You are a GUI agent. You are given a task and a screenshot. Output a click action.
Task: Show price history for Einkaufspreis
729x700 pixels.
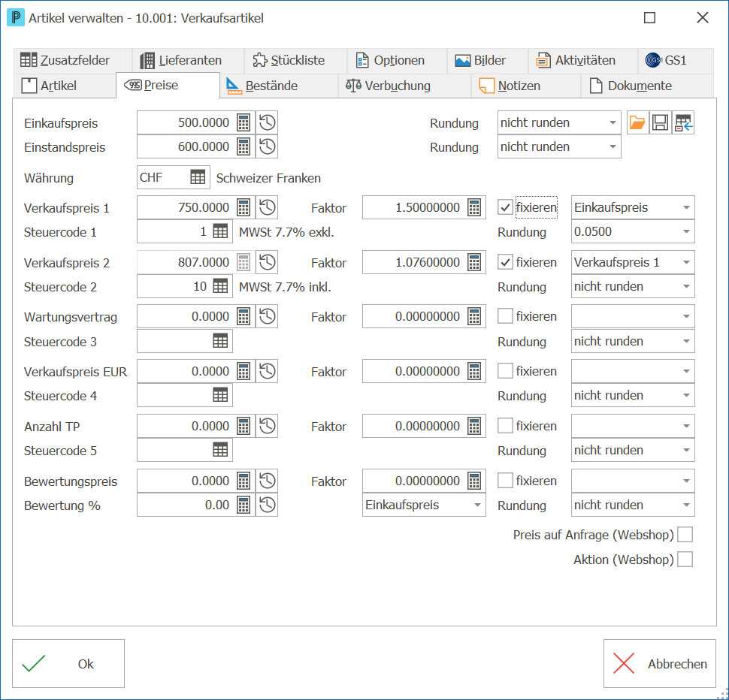pos(268,122)
